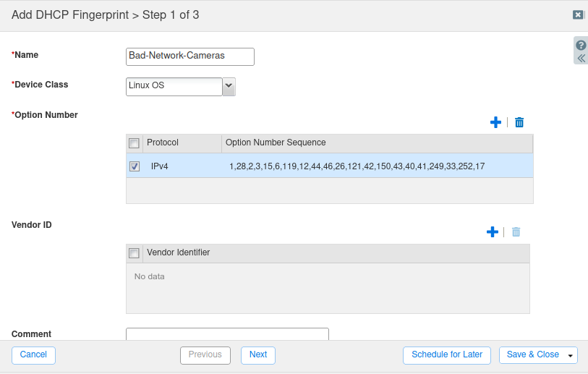Click the Linux OS combo box field
The image size is (588, 374).
pyautogui.click(x=174, y=86)
